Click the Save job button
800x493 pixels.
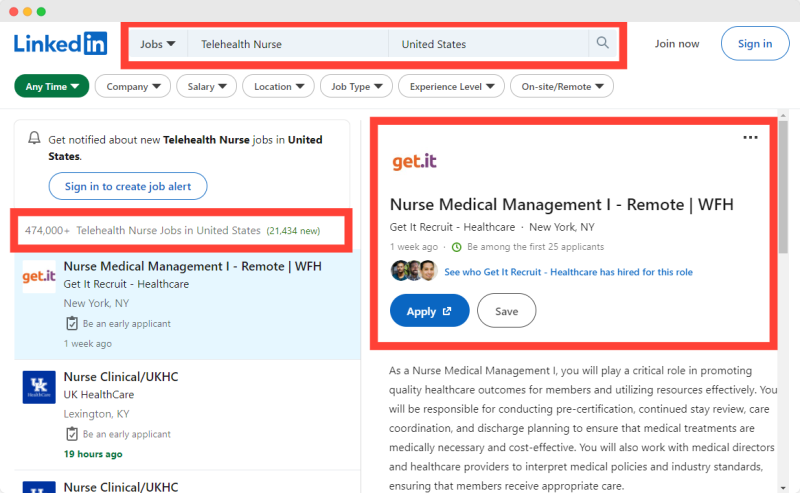506,311
